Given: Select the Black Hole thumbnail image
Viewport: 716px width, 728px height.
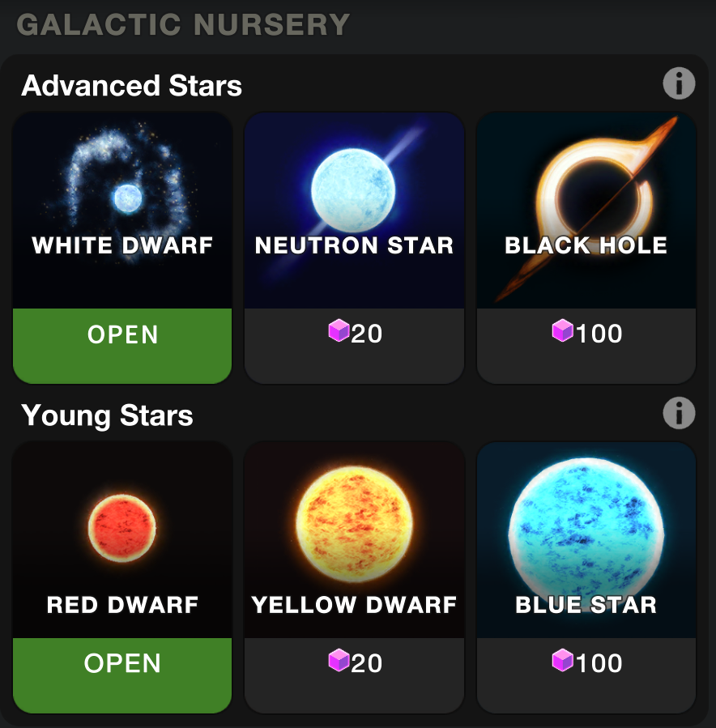Looking at the screenshot, I should point(586,211).
